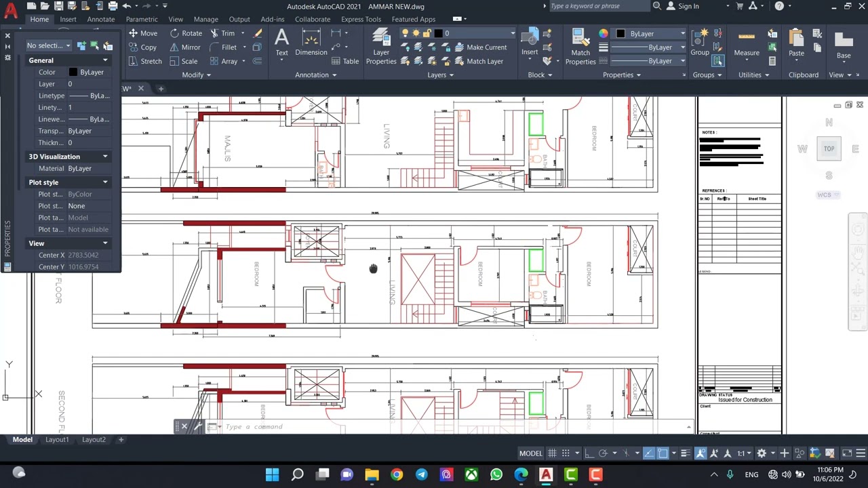Add a new layout tab

121,440
